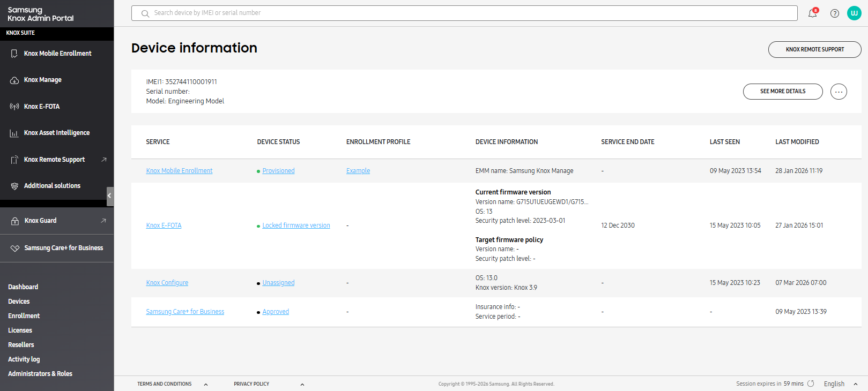This screenshot has width=868, height=391.
Task: Click the Last Modified column header
Action: point(797,142)
